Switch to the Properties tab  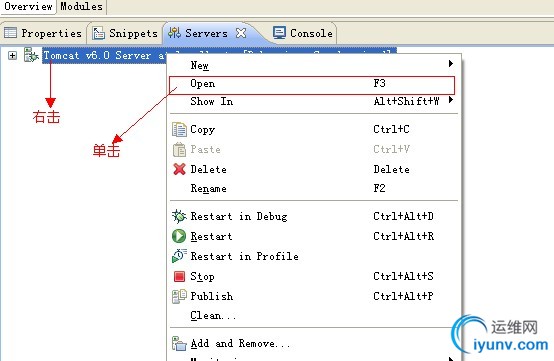43,33
